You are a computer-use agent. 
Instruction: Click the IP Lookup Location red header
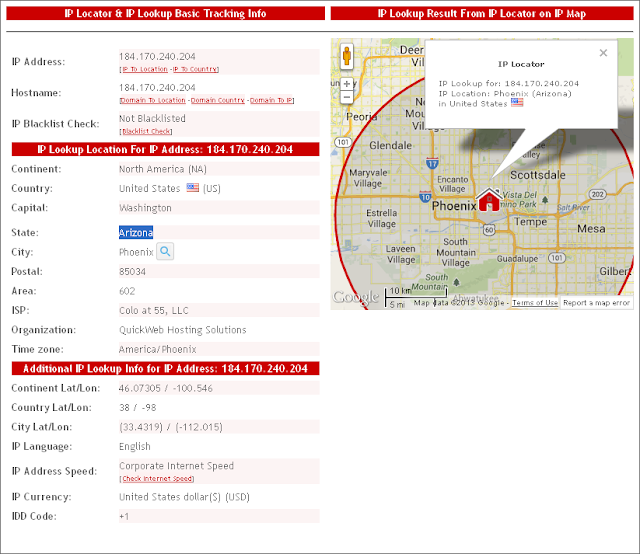point(165,149)
